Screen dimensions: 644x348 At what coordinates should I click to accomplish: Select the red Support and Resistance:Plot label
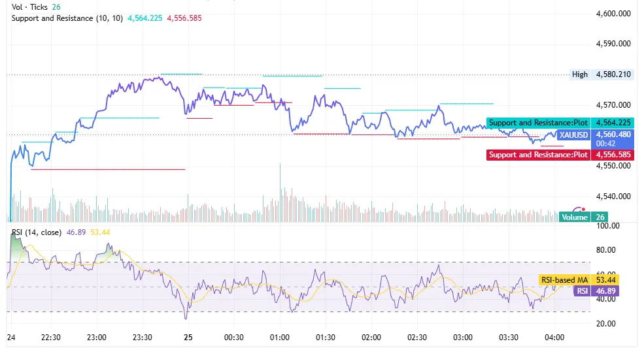[x=538, y=155]
